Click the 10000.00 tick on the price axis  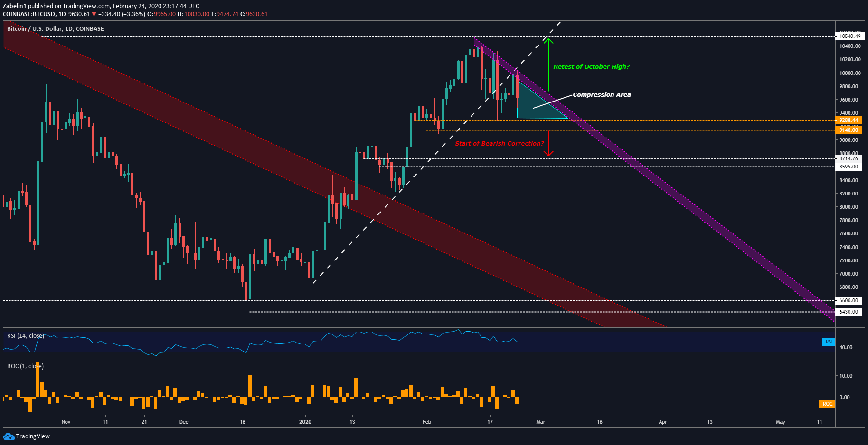(x=850, y=73)
